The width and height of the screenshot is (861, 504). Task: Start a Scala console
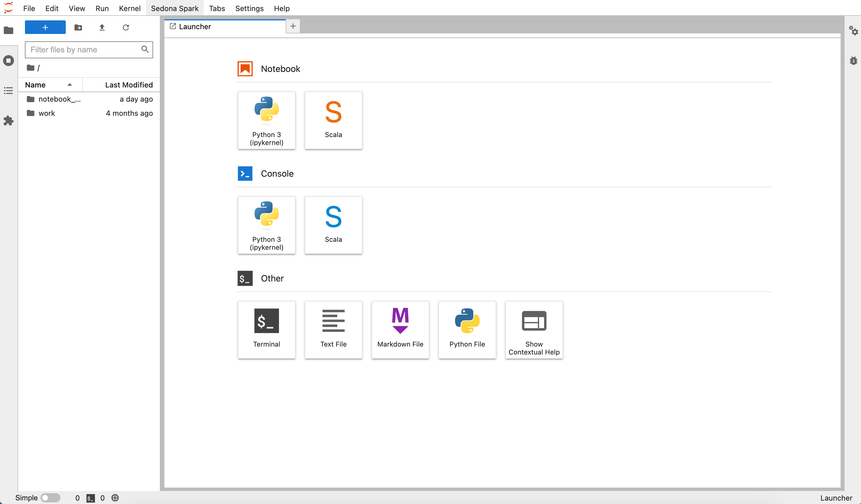(x=333, y=225)
